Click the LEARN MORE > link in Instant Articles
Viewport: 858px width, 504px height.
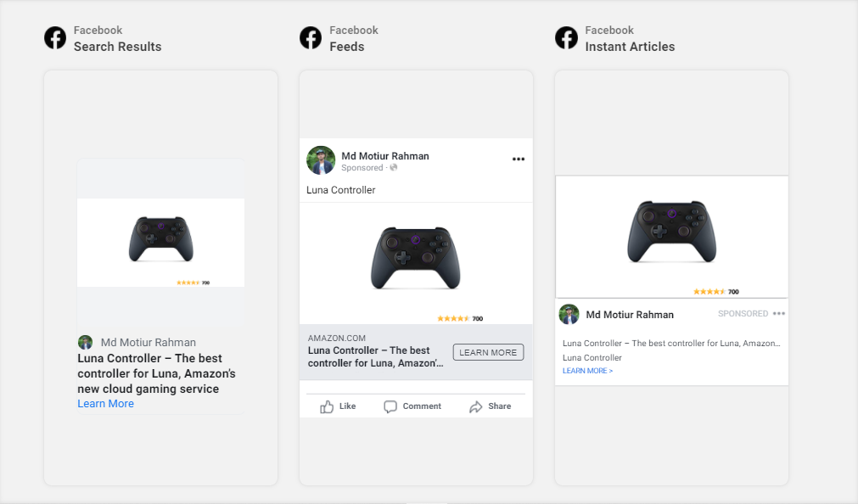pos(587,370)
